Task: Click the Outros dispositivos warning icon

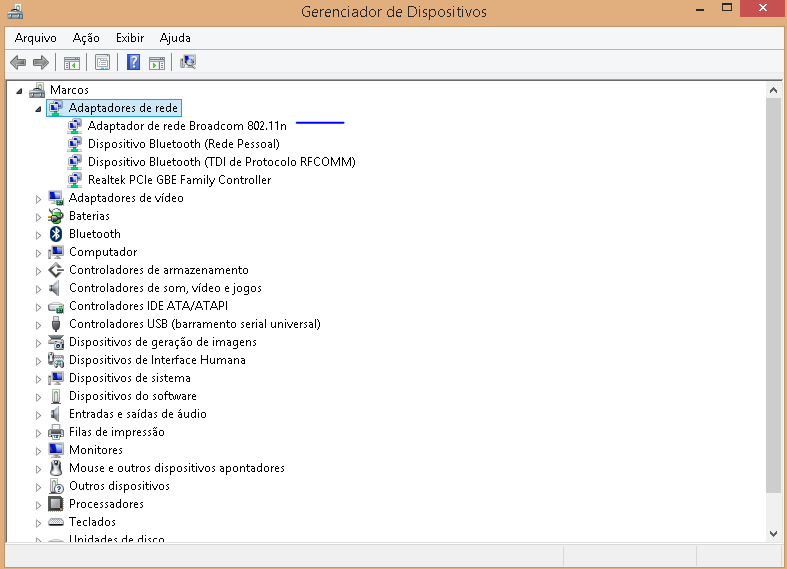Action: (x=56, y=486)
